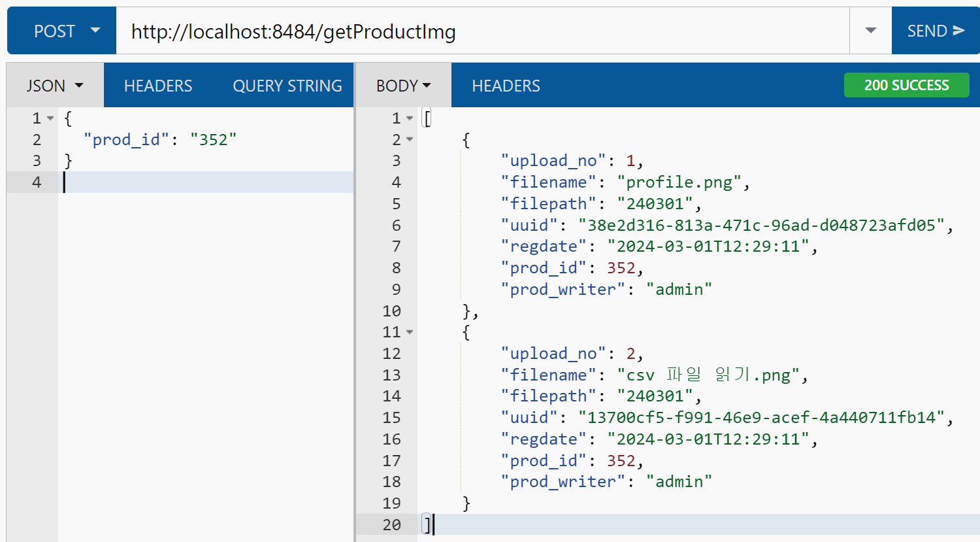The image size is (980, 542).
Task: Collapse second response object fold at line 11
Action: tap(410, 332)
